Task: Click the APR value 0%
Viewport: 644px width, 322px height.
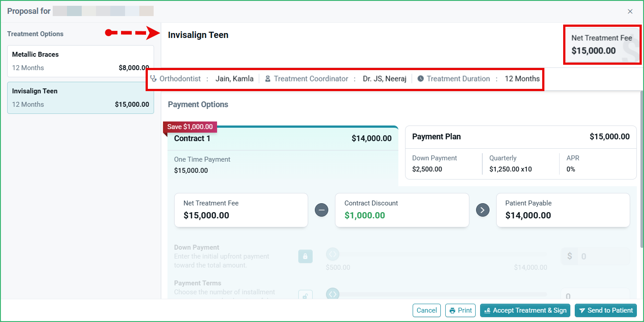Action: pos(571,169)
